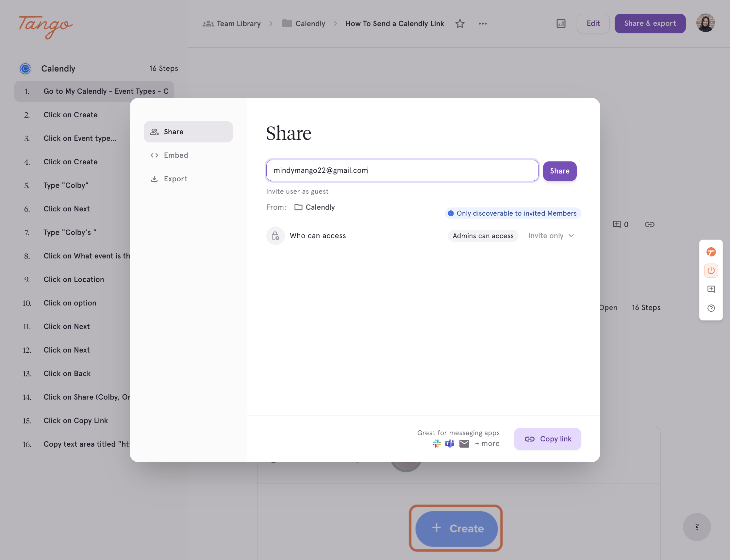Click the email envelope icon

(464, 443)
